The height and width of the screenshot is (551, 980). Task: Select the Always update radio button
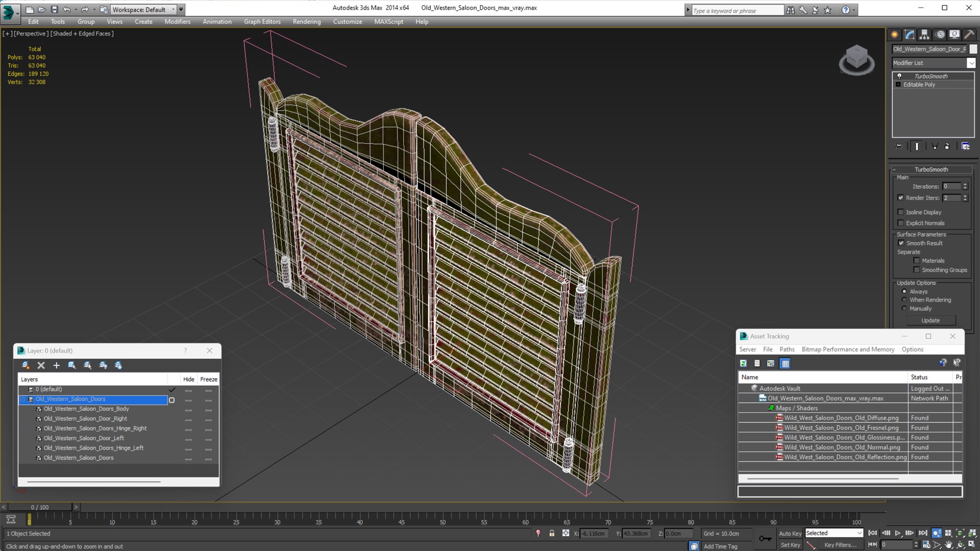coord(904,291)
